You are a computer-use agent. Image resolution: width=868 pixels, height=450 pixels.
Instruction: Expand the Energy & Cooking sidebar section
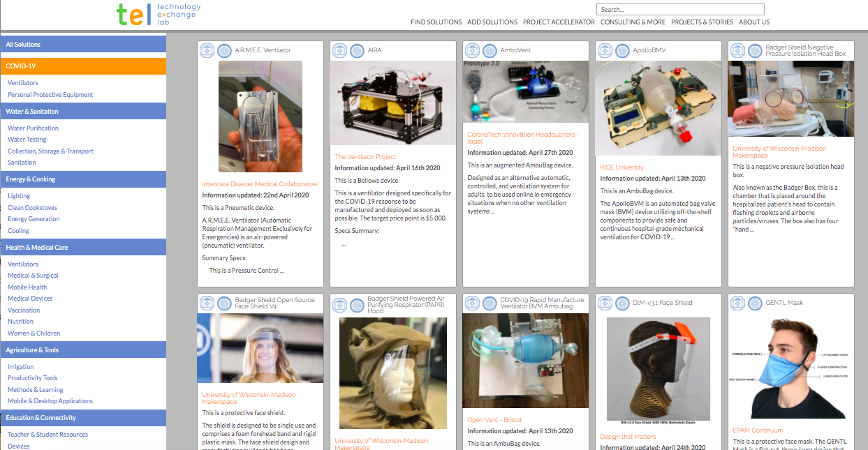(83, 179)
